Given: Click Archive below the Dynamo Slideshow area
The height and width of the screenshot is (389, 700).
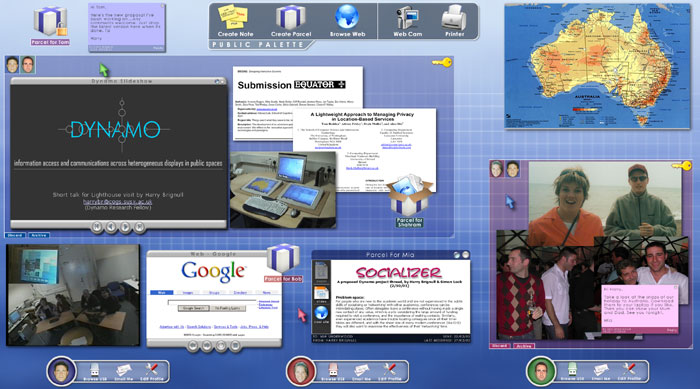Looking at the screenshot, I should 39,235.
